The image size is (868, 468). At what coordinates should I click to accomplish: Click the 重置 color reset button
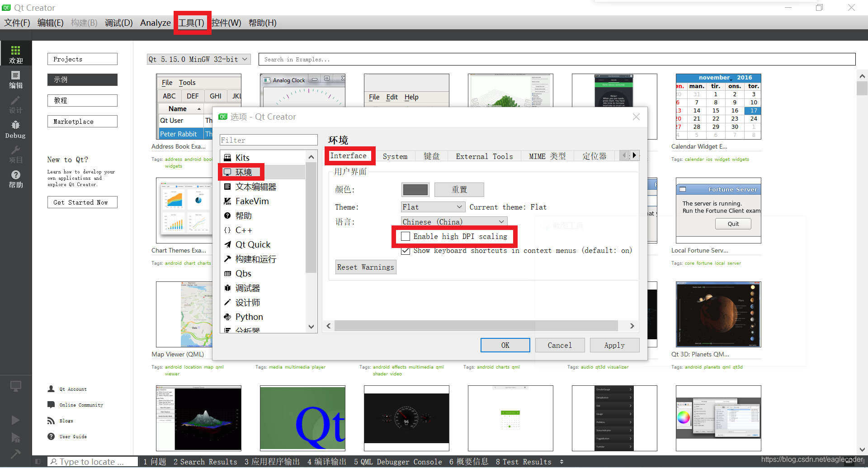[459, 190]
